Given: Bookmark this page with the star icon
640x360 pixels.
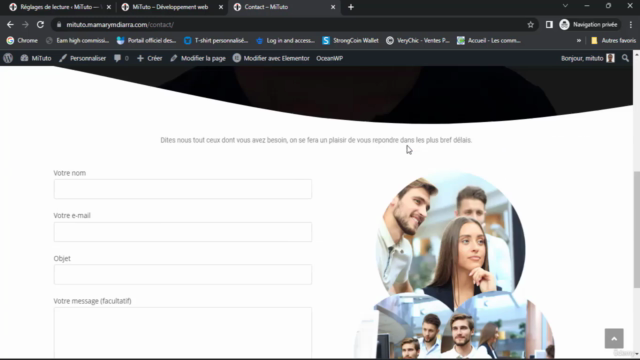Looking at the screenshot, I should click(530, 24).
